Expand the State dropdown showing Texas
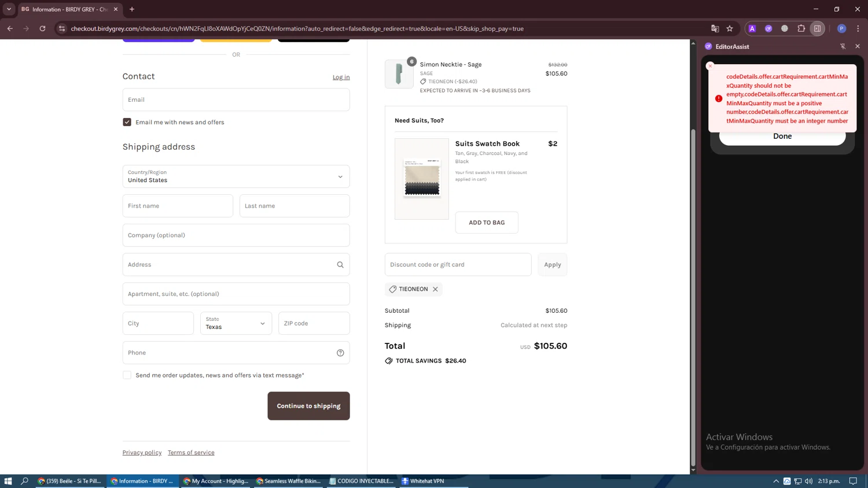The width and height of the screenshot is (868, 488). click(236, 323)
